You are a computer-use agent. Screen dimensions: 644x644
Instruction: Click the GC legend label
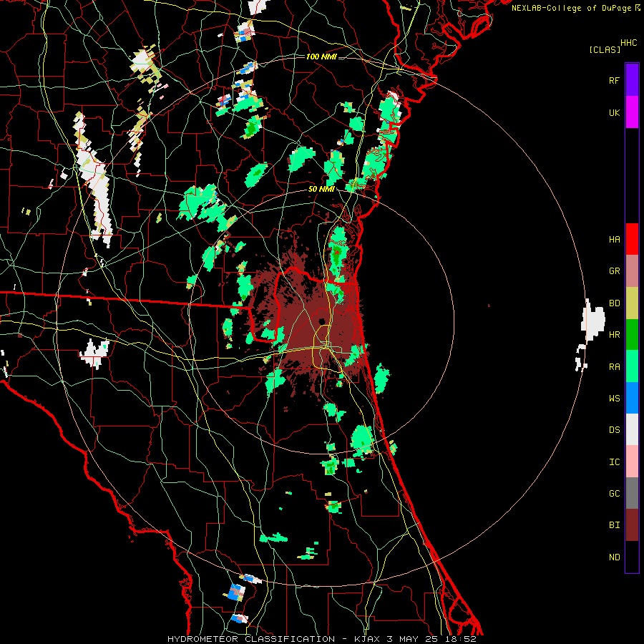(614, 493)
